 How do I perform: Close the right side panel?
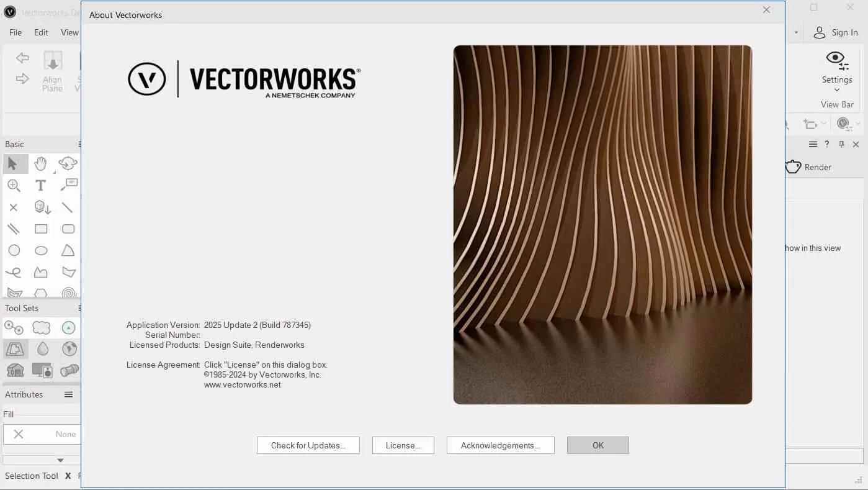click(x=856, y=144)
